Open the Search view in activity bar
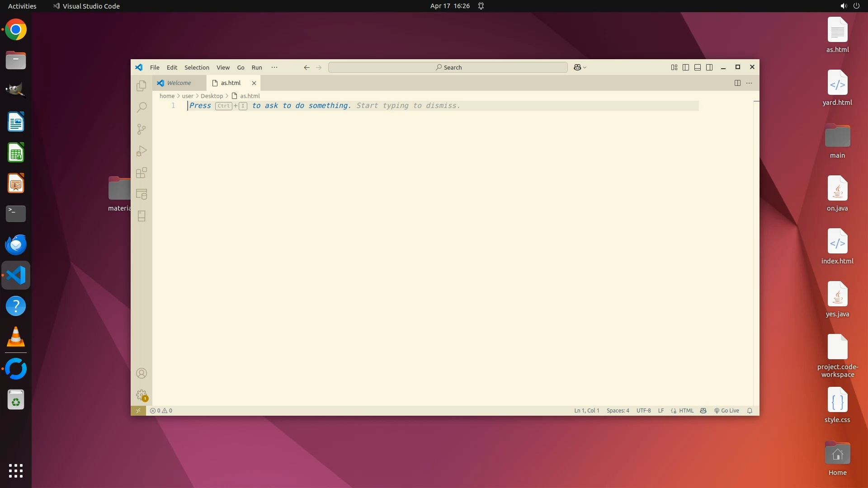The height and width of the screenshot is (488, 868). (142, 108)
